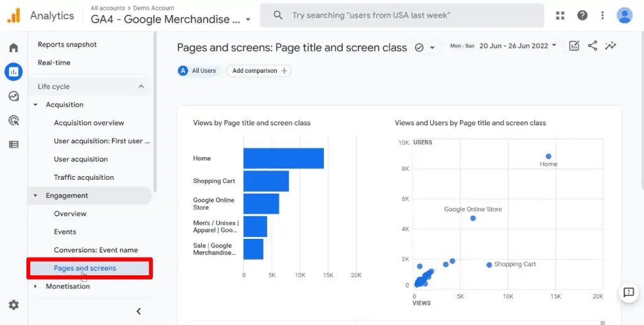
Task: Open the user account avatar
Action: pyautogui.click(x=625, y=16)
